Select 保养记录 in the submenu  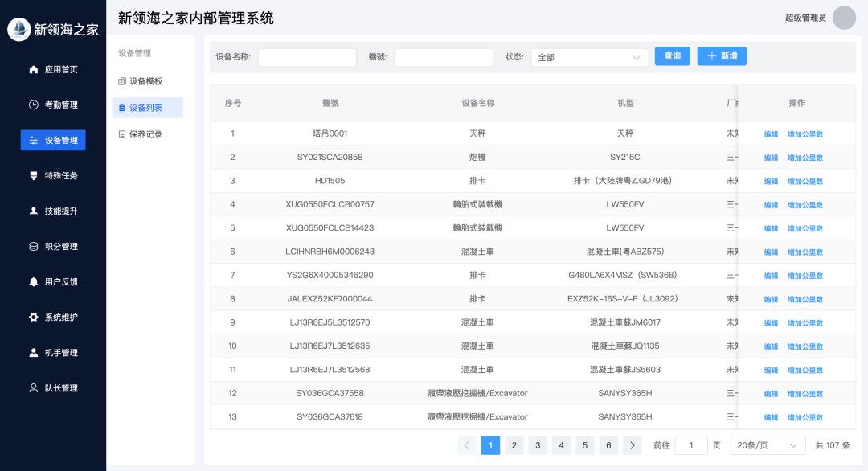pyautogui.click(x=147, y=134)
